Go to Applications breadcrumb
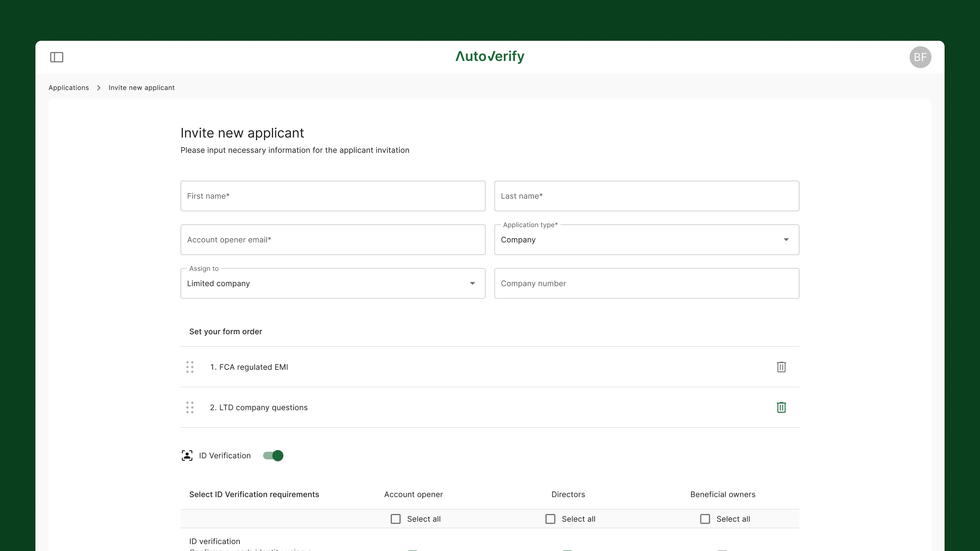The height and width of the screenshot is (551, 980). point(68,87)
